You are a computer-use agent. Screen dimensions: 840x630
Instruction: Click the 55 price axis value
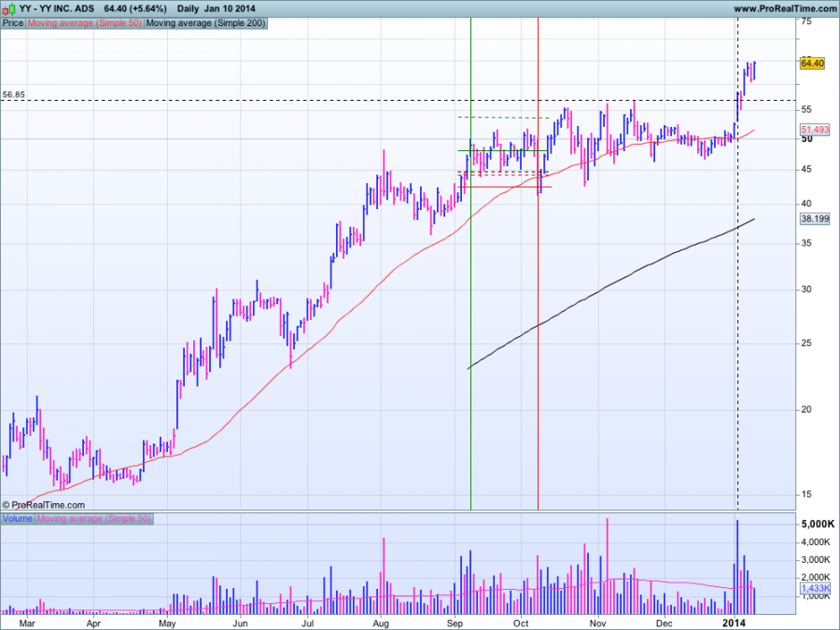[806, 110]
